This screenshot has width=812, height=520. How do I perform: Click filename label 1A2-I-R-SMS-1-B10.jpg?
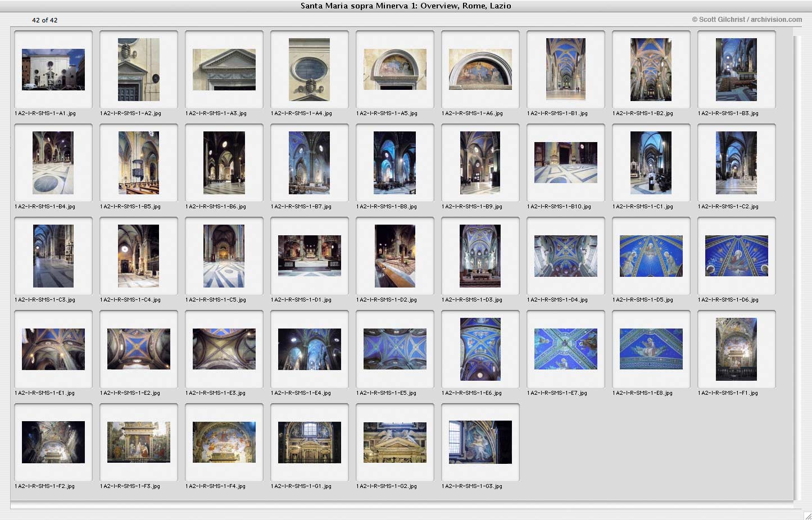559,207
